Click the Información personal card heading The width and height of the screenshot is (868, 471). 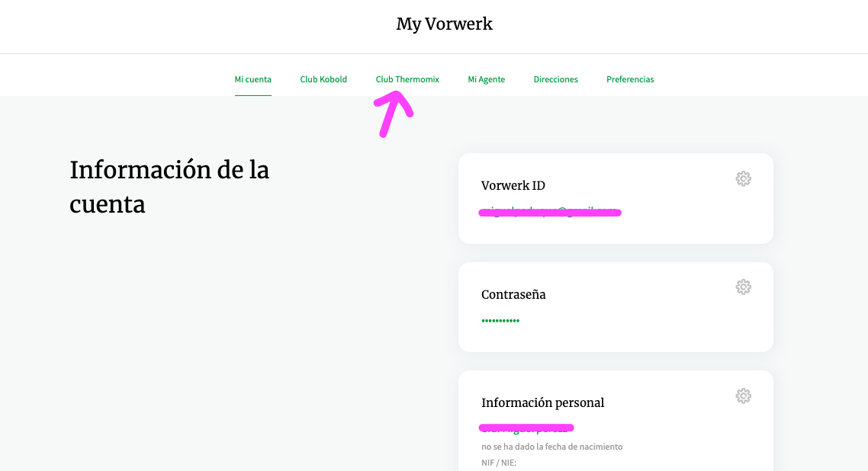pyautogui.click(x=542, y=402)
